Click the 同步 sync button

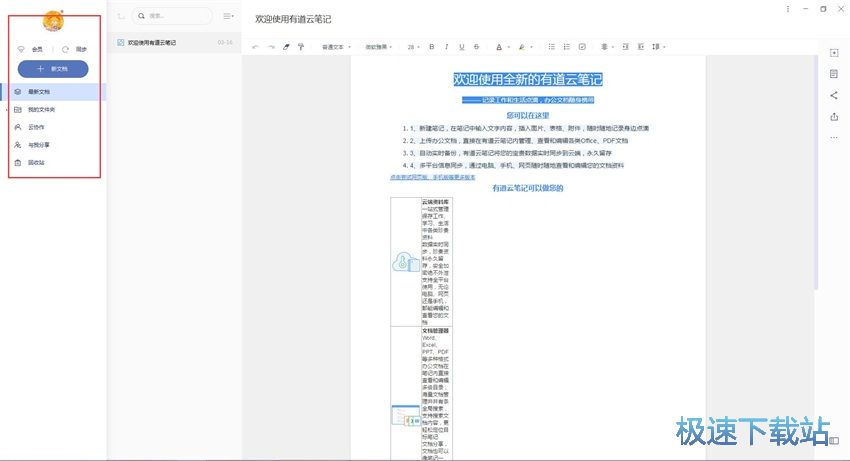[74, 49]
